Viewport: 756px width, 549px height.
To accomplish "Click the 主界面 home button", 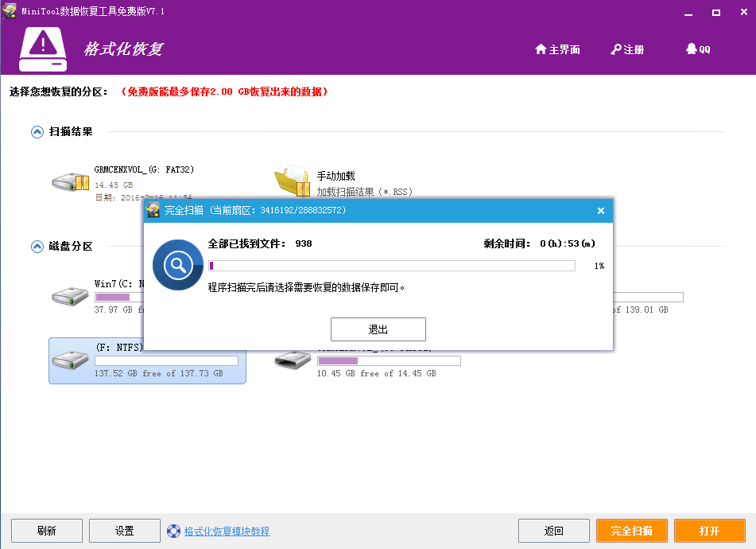I will [557, 49].
